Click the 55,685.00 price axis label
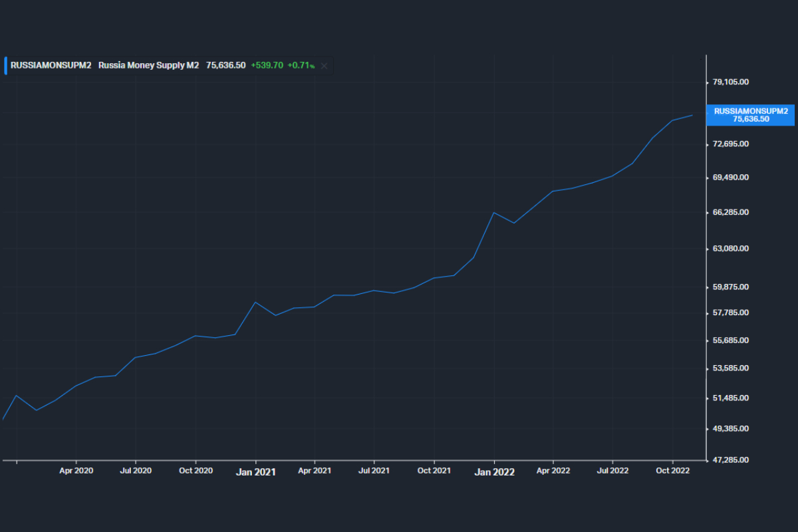 click(731, 340)
